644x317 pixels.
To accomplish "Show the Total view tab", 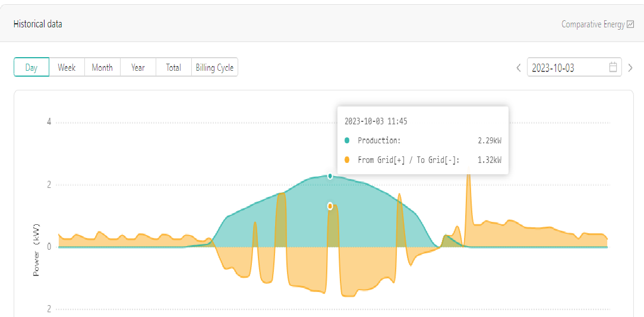I will (173, 67).
